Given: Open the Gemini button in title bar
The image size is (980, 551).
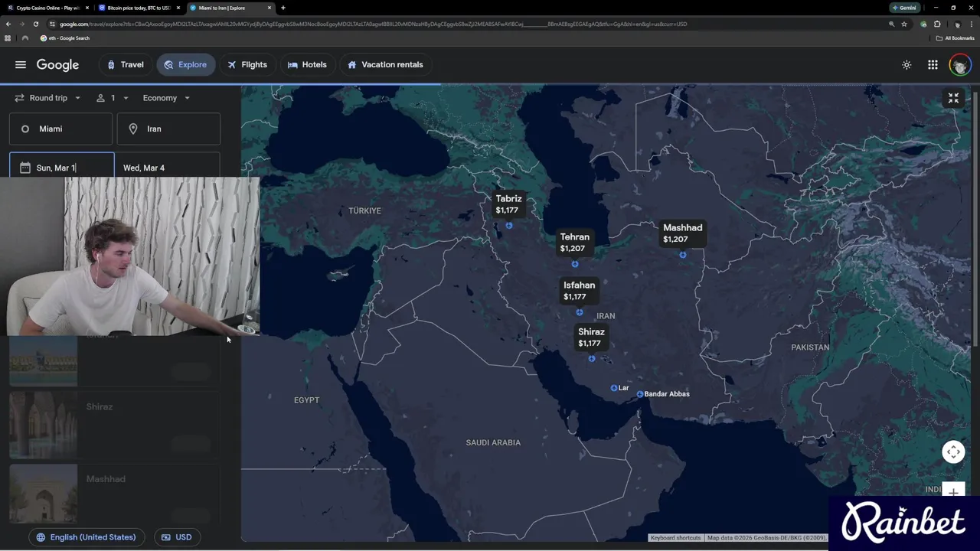Looking at the screenshot, I should point(905,8).
